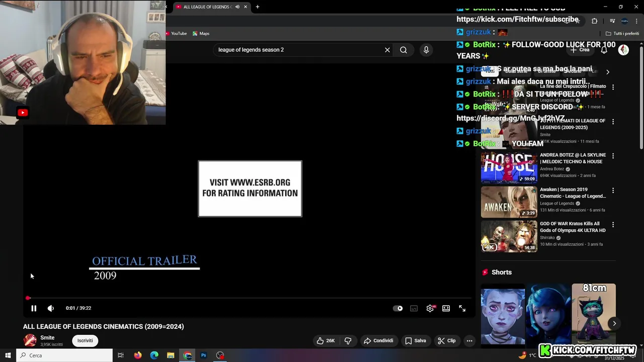The height and width of the screenshot is (362, 644).
Task: Open the Smite channel name link
Action: (x=47, y=338)
